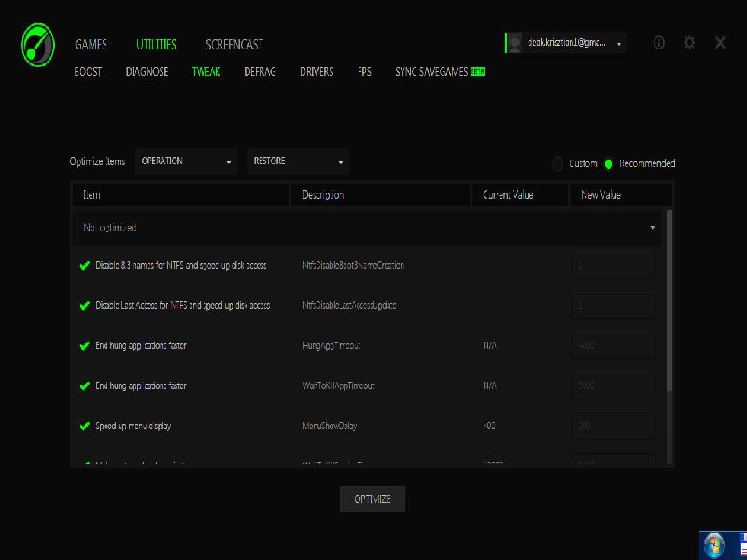Screen dimensions: 747x560
Task: Open the SCREENCAST tab
Action: coord(234,45)
